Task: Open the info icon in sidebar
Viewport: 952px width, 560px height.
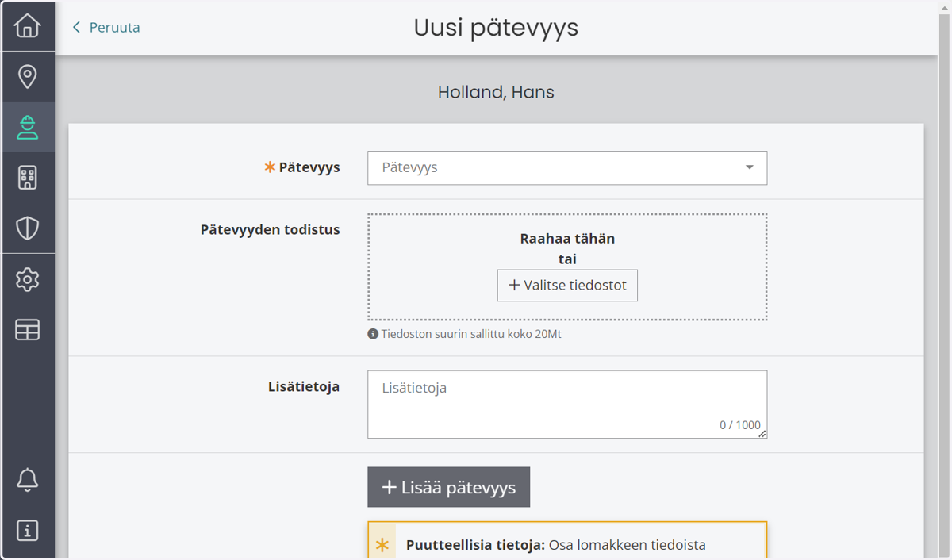Action: click(27, 530)
